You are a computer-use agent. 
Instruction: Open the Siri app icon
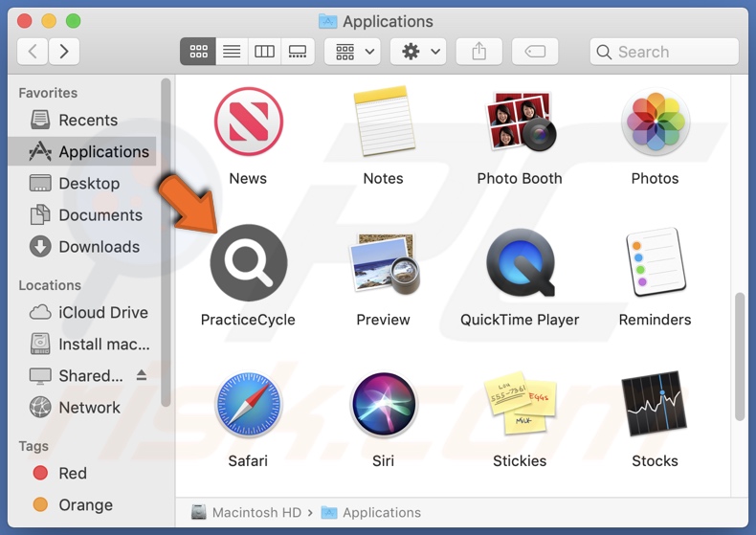[384, 404]
